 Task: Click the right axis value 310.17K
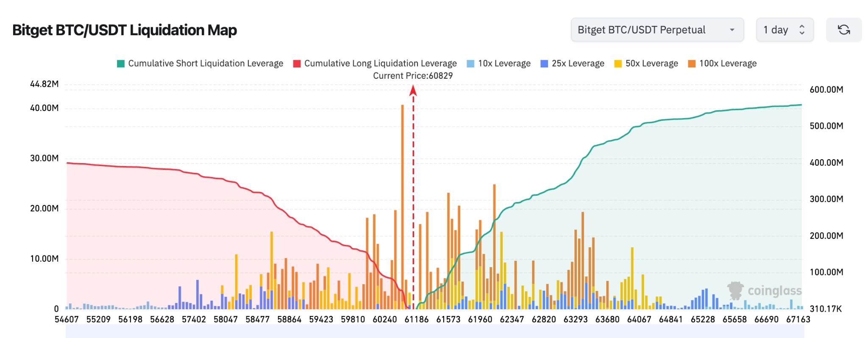tap(826, 309)
